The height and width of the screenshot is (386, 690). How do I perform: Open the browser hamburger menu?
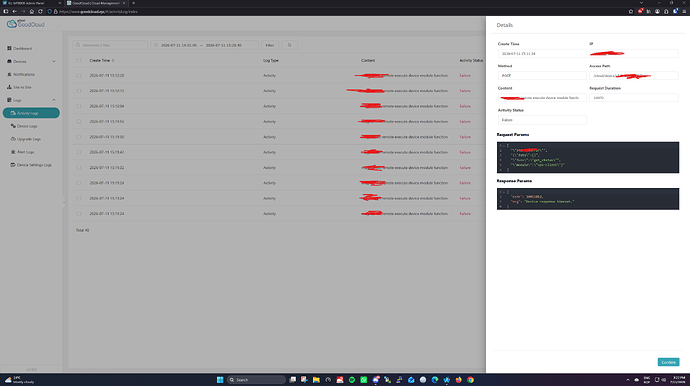coord(684,11)
